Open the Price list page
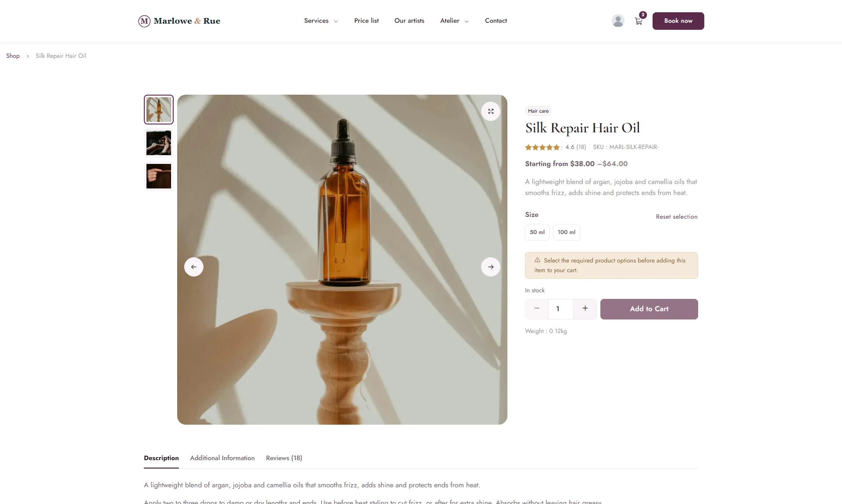842x504 pixels. [x=366, y=21]
